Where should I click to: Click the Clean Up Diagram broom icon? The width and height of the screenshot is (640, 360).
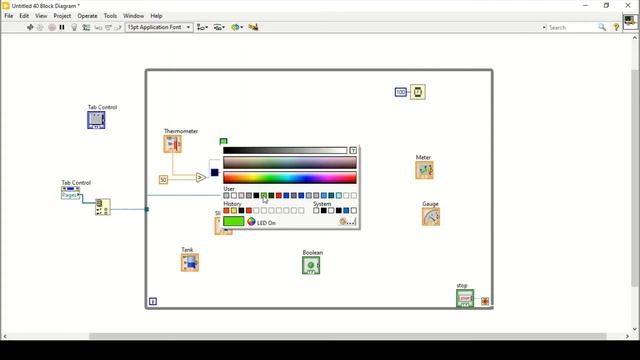coord(253,27)
